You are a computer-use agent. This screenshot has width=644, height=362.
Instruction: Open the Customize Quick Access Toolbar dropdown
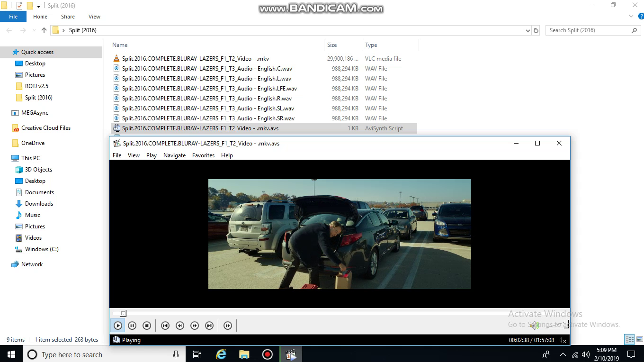tap(39, 6)
